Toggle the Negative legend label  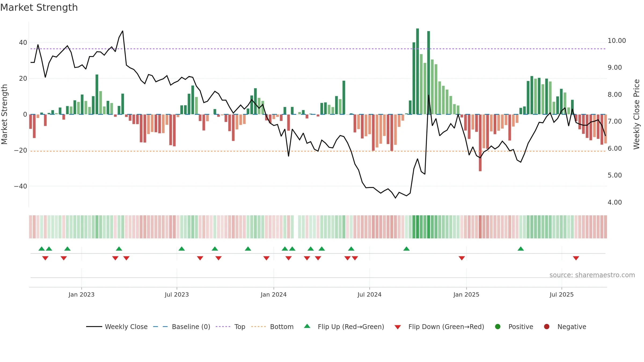(572, 327)
